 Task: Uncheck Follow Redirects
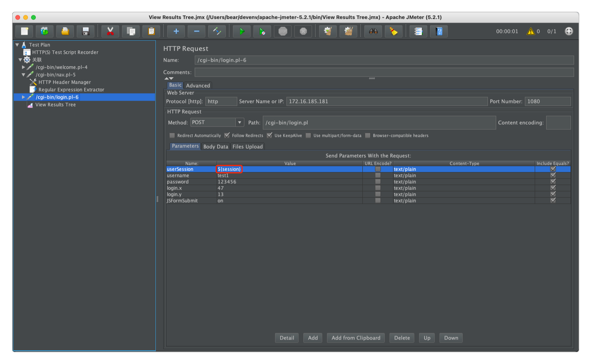click(227, 135)
